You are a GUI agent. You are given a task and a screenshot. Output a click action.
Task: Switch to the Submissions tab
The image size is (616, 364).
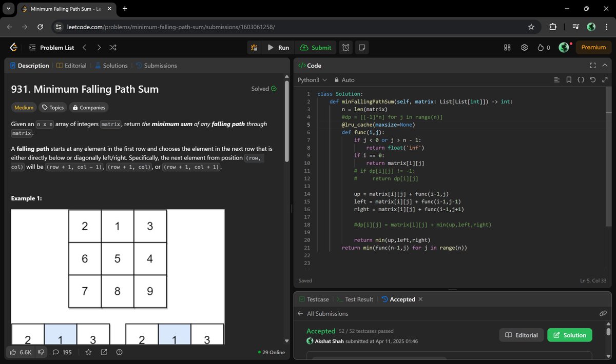point(156,66)
